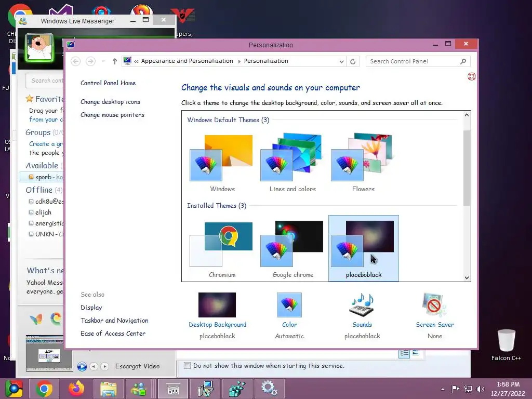The image size is (532, 399).
Task: Go forward in Personalization window
Action: 90,61
